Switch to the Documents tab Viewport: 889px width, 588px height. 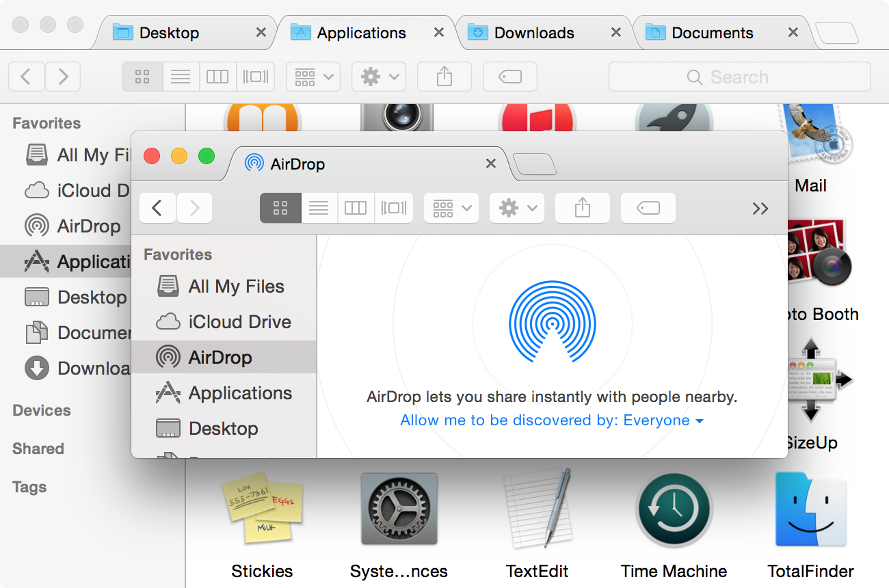[x=711, y=33]
